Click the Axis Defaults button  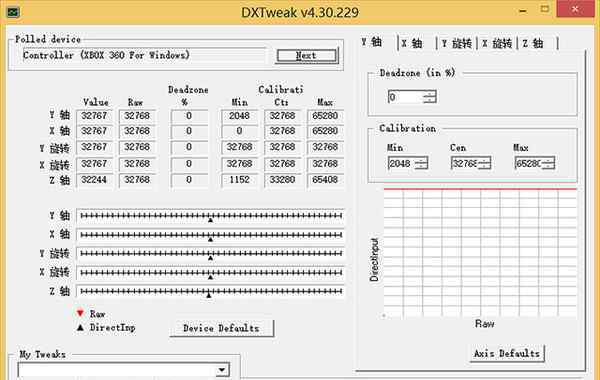[507, 353]
